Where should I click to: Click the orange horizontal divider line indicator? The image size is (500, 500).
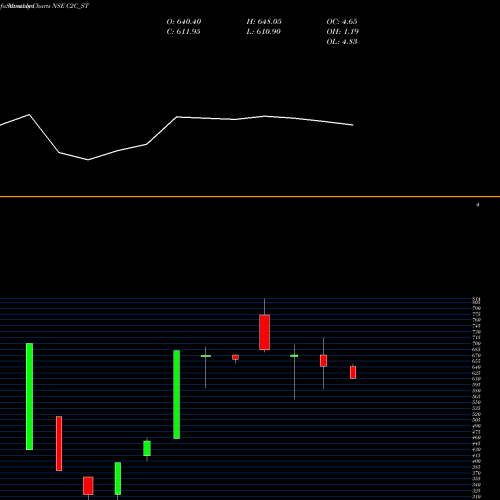coord(250,197)
